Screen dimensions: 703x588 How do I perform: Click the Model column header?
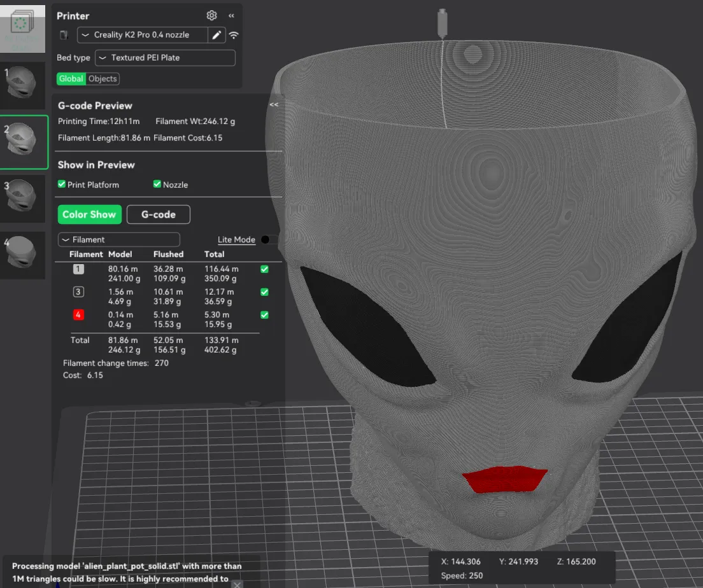click(120, 254)
